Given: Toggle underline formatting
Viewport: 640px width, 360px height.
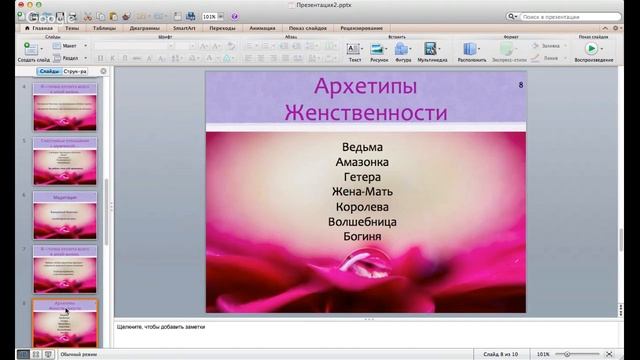Looking at the screenshot, I should pyautogui.click(x=125, y=58).
